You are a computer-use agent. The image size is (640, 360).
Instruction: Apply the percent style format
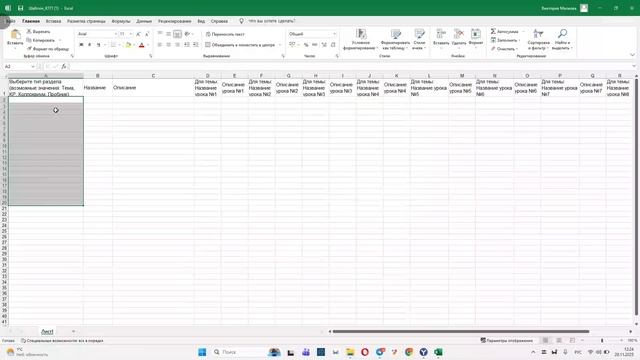point(306,45)
